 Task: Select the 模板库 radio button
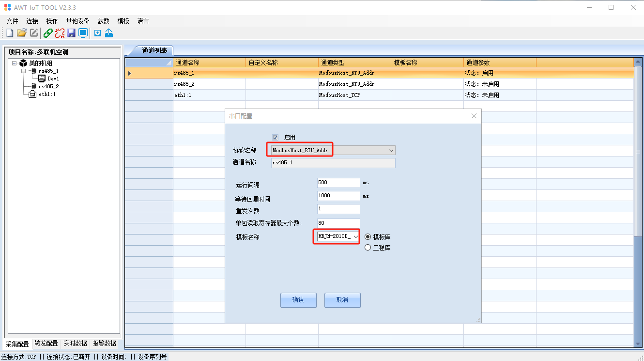(368, 237)
